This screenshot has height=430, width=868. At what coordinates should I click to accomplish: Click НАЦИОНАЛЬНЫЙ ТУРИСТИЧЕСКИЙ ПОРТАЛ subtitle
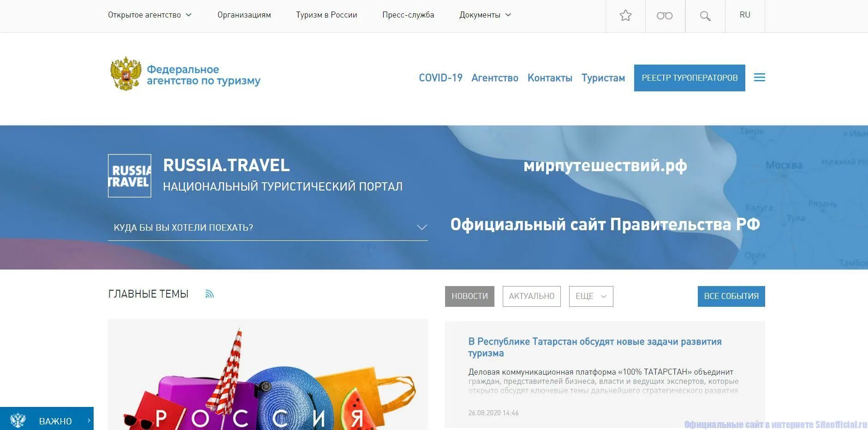283,186
